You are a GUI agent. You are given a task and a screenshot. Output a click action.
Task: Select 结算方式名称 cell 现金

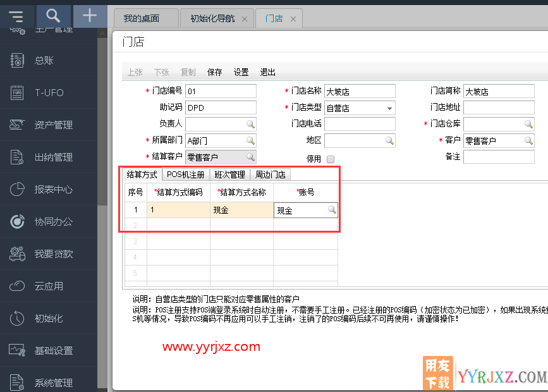click(241, 210)
